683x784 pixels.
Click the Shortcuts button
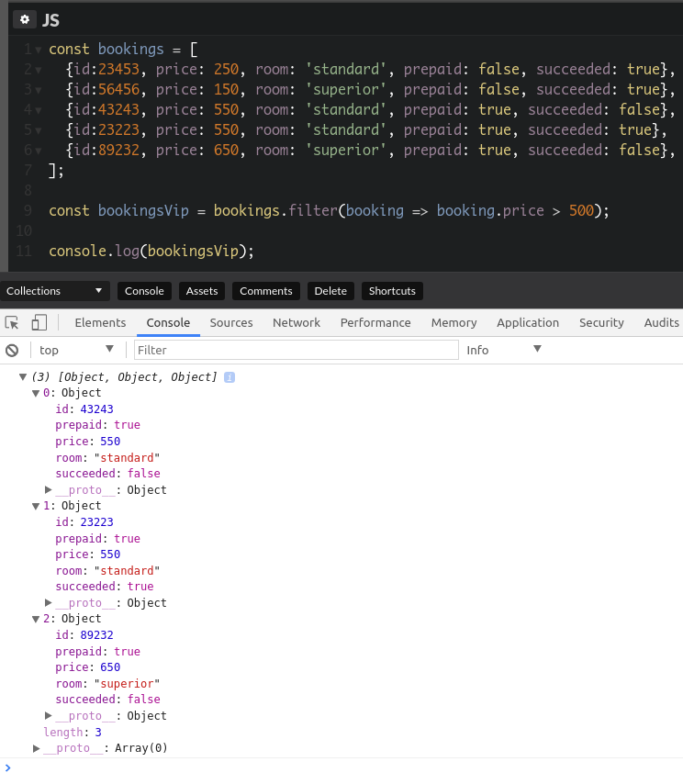click(x=392, y=291)
